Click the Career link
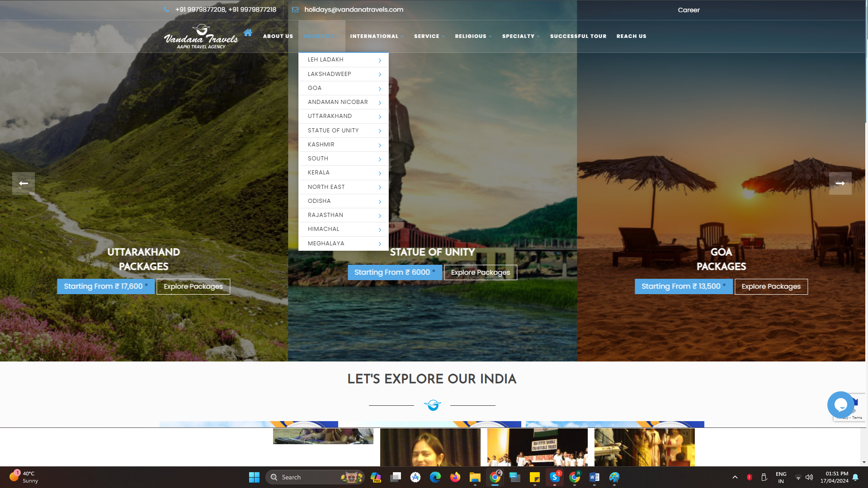Viewport: 868px width, 488px height. 689,10
